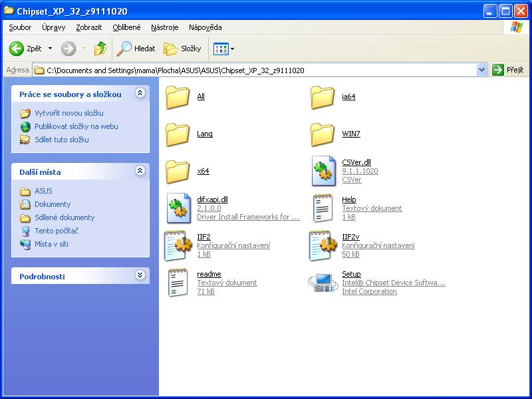
Task: Click the Přejít go button
Action: coord(509,70)
